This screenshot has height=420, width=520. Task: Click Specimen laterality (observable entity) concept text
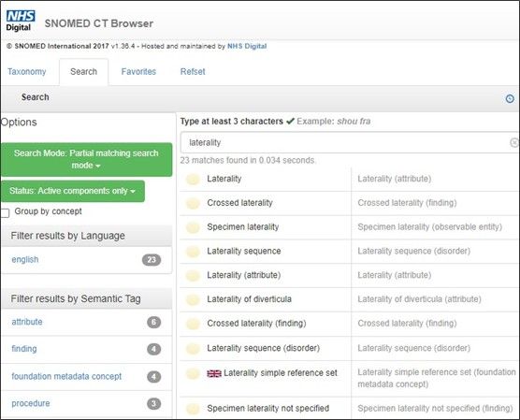coord(430,227)
